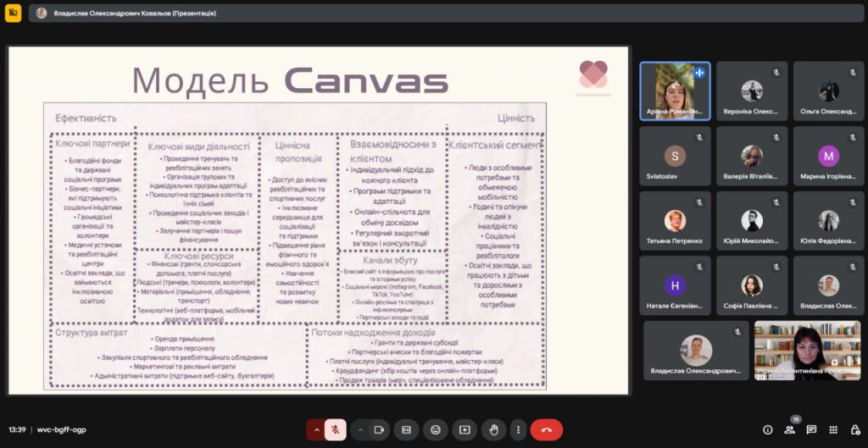Screen dimensions: 868x448
Task: Expand audio settings arrow beside microphone
Action: point(317,429)
